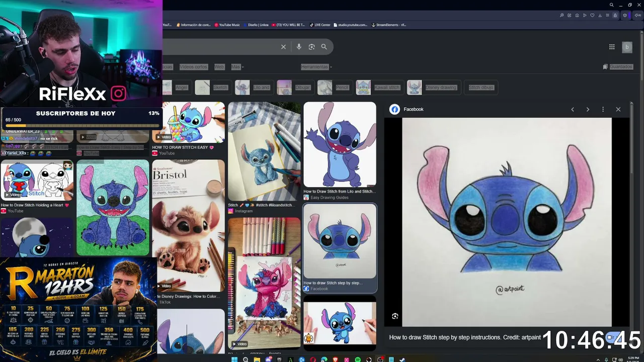Select the Pencil filter chip
644x362 pixels.
[x=335, y=87]
